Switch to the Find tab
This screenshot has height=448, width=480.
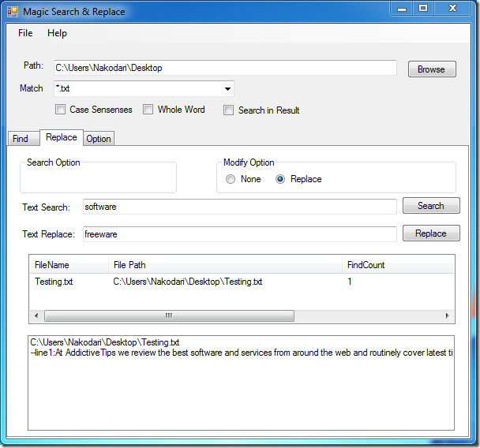coord(23,139)
